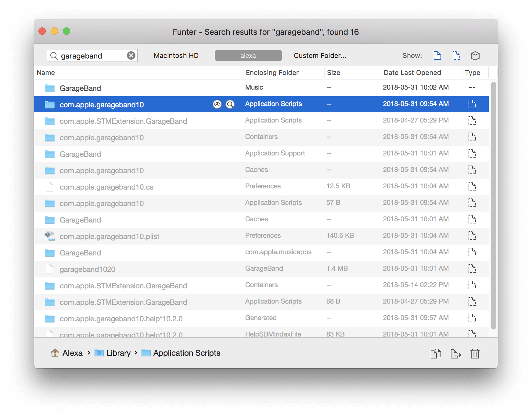Click 12.5 KB size cell
Screen dimensions: 532x417
click(338, 186)
